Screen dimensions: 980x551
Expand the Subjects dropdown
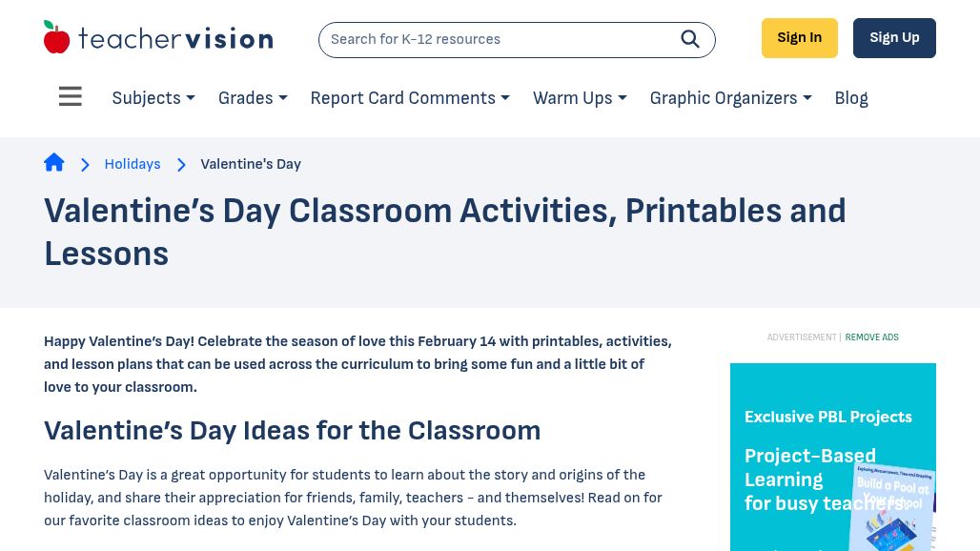[x=153, y=98]
